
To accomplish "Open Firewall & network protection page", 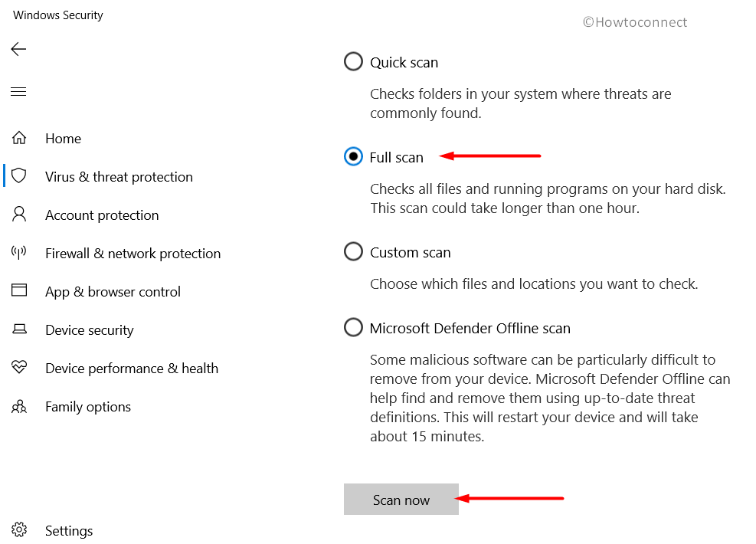I will coord(133,254).
